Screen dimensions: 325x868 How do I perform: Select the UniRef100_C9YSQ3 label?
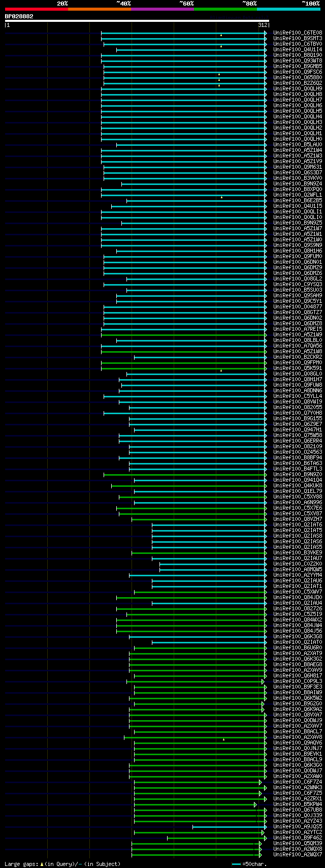tap(298, 284)
